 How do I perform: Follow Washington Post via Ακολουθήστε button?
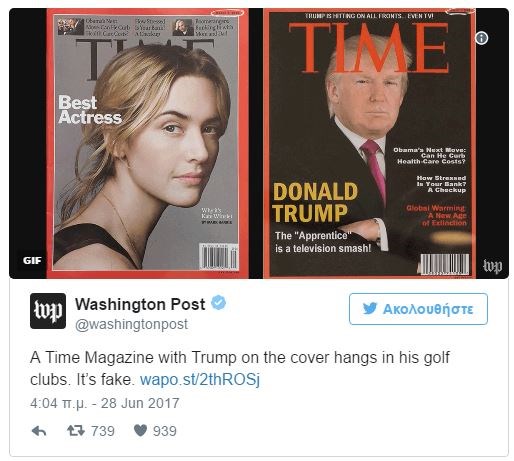pos(418,309)
